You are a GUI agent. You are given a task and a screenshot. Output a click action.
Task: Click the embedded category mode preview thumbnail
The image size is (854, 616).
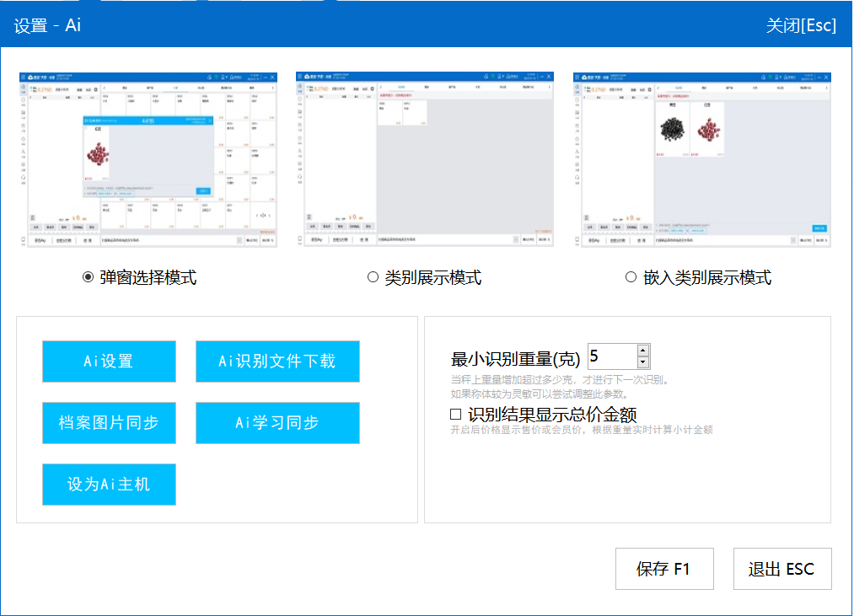coord(701,160)
